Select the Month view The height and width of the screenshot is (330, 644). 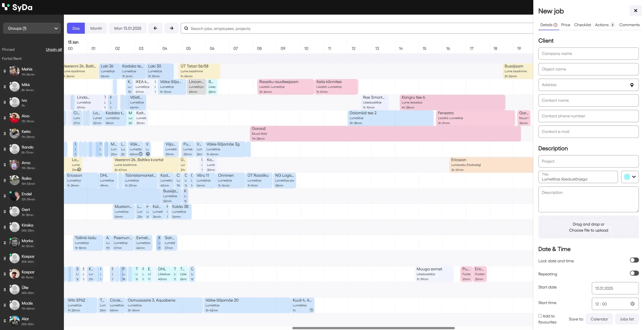point(96,28)
